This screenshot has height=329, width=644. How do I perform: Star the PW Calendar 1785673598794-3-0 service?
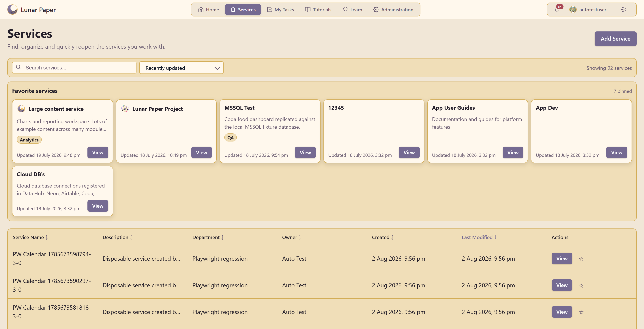[581, 259]
